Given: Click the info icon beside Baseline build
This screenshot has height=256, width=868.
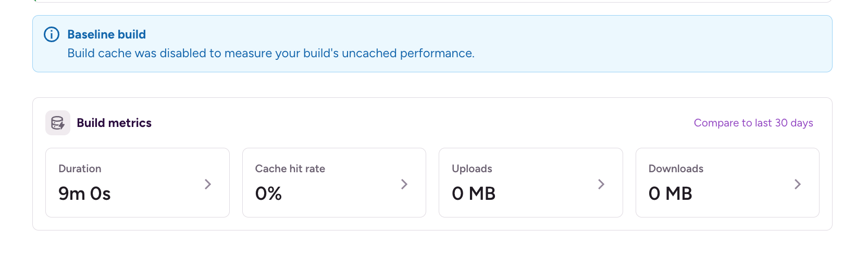Looking at the screenshot, I should (51, 34).
